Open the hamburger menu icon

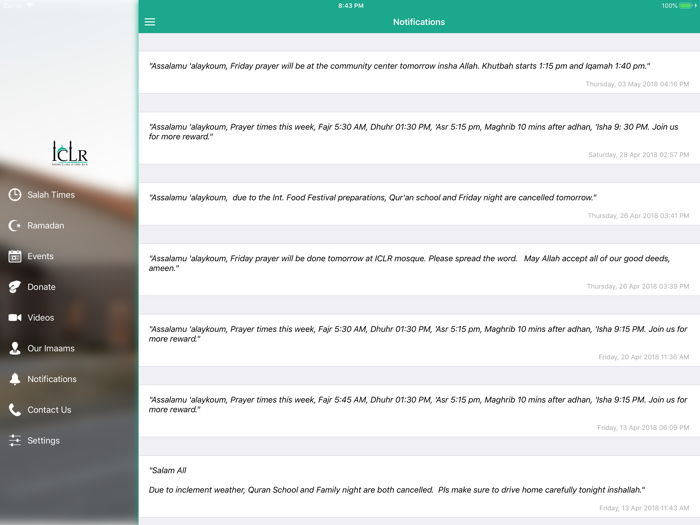pos(150,22)
